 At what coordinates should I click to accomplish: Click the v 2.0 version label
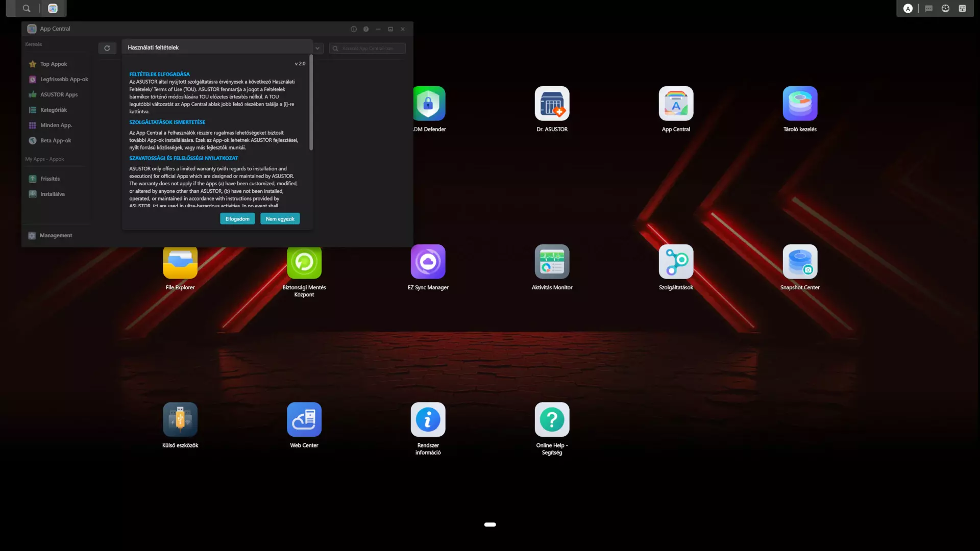point(300,64)
